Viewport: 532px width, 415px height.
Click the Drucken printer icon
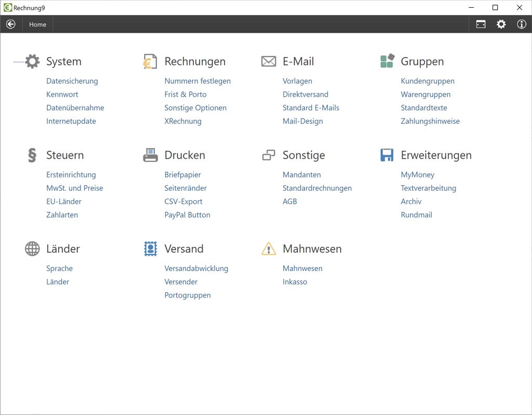(x=150, y=155)
